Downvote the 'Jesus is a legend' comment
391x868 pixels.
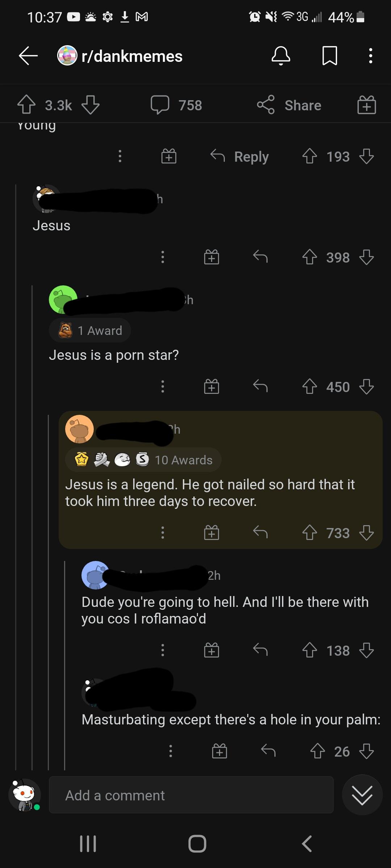[367, 533]
